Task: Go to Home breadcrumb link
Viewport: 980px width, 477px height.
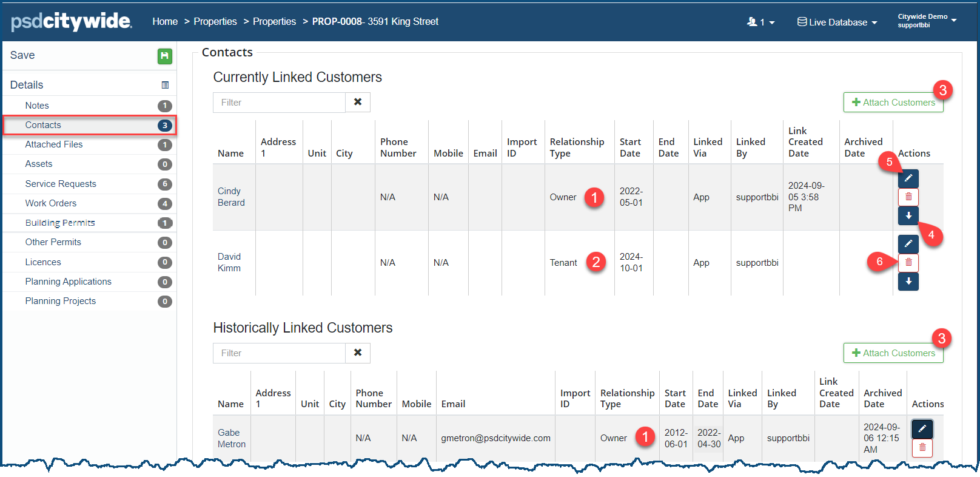Action: pos(165,22)
